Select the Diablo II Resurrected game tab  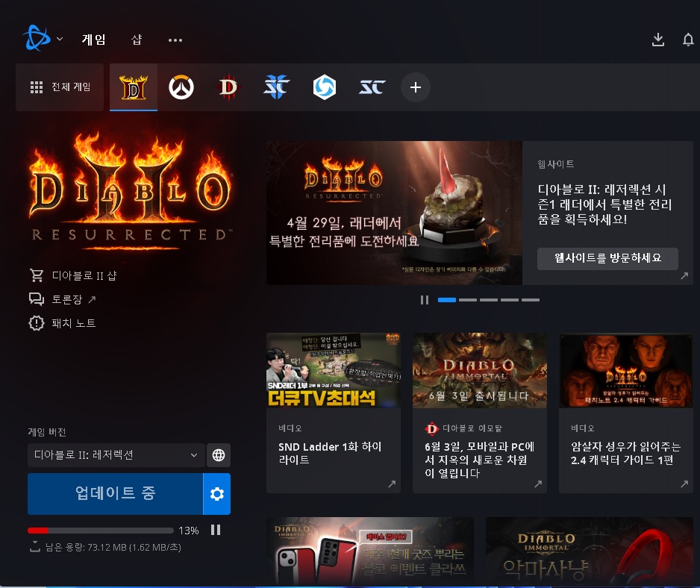point(134,87)
